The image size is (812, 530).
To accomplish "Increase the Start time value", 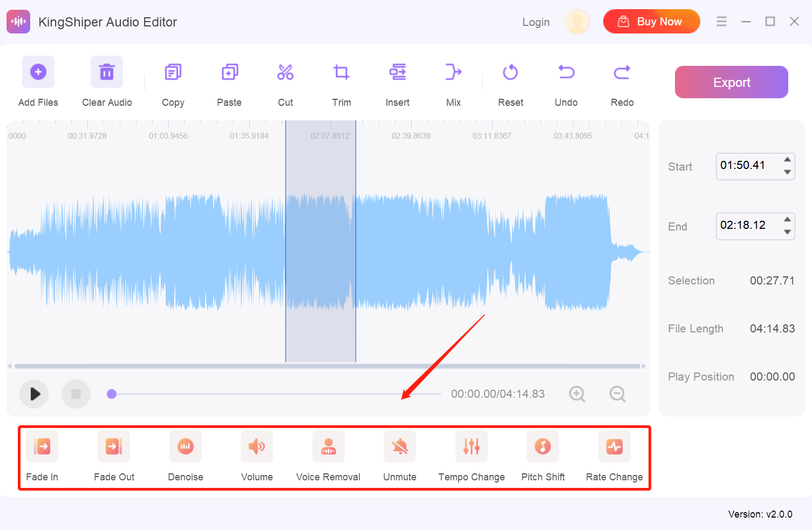I will pyautogui.click(x=788, y=159).
